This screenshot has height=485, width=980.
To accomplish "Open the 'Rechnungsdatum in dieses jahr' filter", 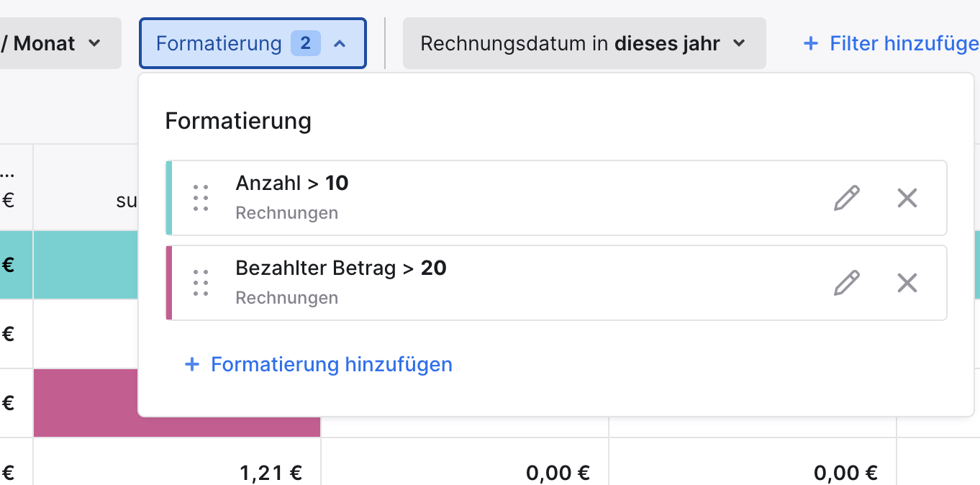I will click(584, 44).
